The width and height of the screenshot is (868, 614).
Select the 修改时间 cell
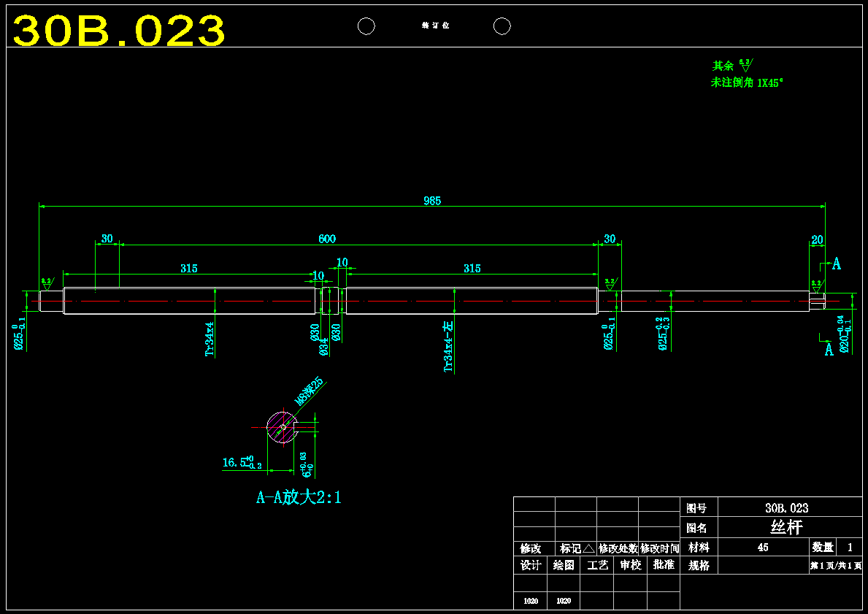click(x=659, y=548)
